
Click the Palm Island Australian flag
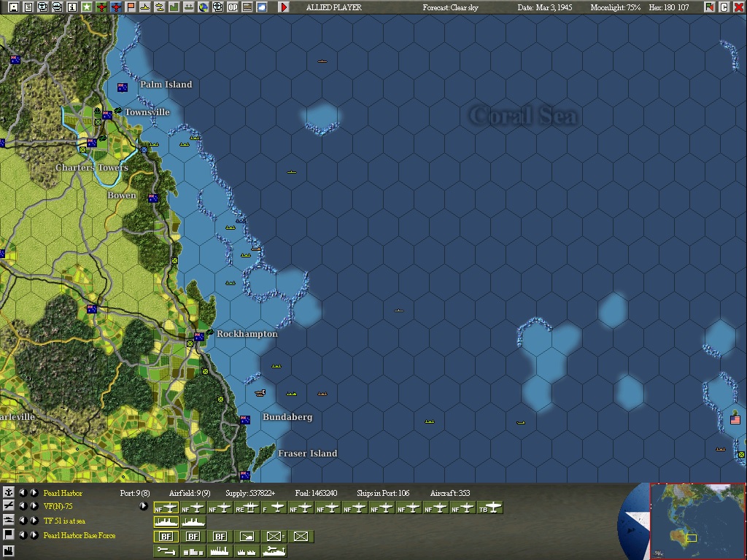(x=123, y=87)
